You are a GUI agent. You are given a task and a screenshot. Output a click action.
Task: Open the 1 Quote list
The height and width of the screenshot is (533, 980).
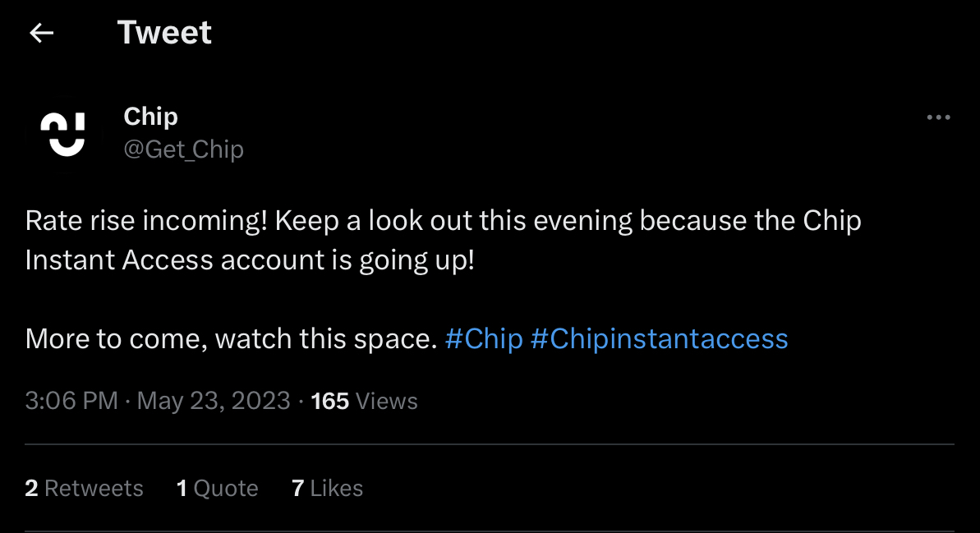pos(218,488)
